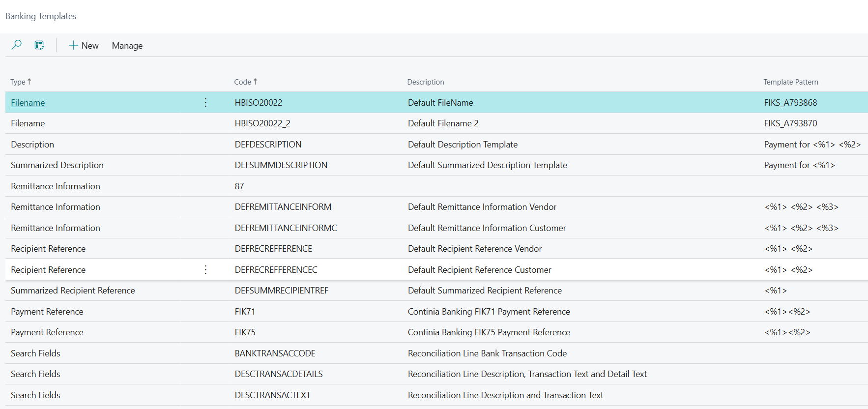Click the Description column header
This screenshot has height=409, width=868.
425,82
